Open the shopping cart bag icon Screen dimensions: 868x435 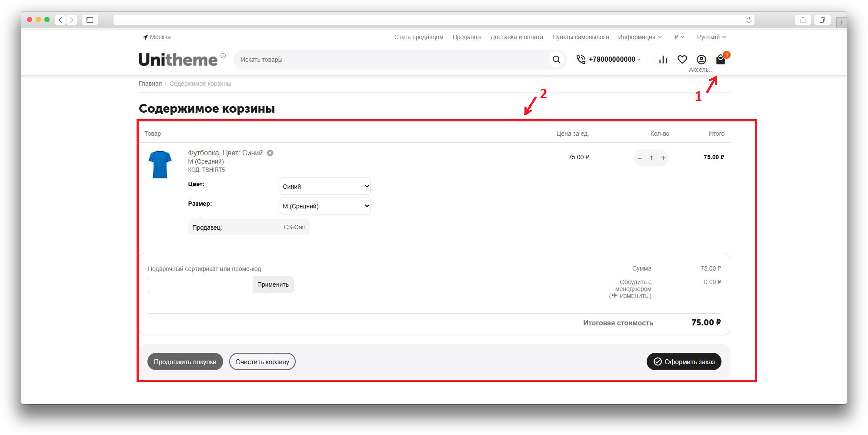(x=720, y=60)
